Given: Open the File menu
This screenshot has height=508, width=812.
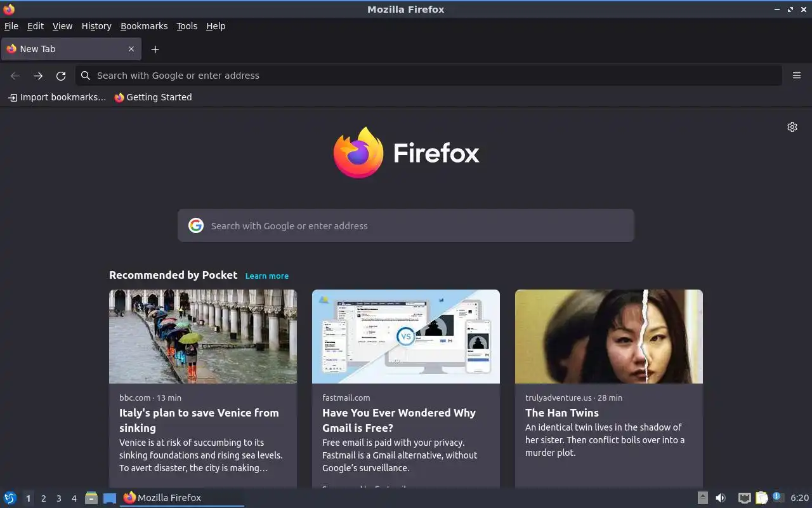Looking at the screenshot, I should 11,26.
